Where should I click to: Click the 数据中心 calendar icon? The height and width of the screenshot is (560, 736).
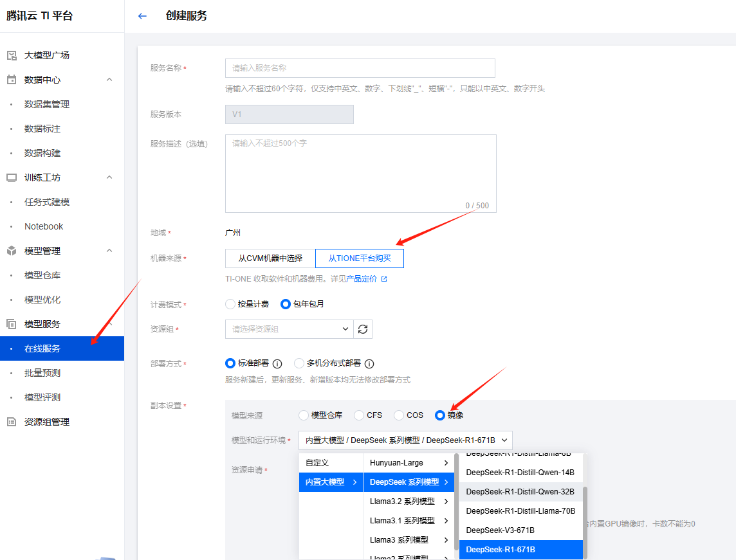coord(12,80)
